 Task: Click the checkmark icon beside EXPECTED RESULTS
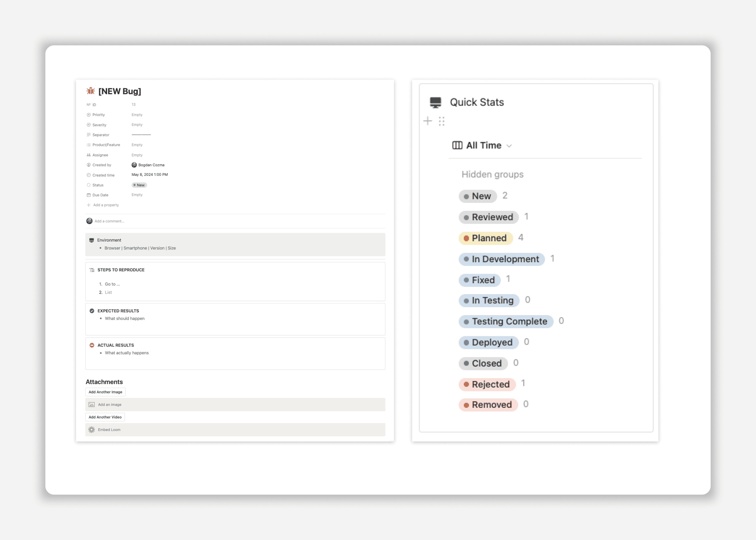[x=92, y=311]
